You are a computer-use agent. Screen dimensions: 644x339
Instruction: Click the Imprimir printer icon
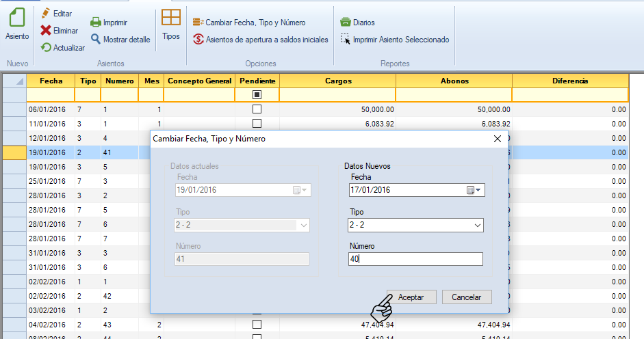[x=96, y=23]
